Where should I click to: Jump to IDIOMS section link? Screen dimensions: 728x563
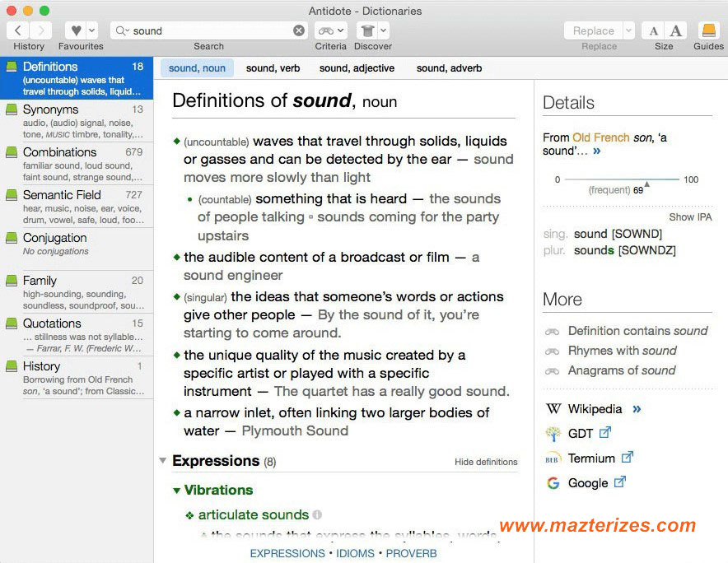[355, 553]
